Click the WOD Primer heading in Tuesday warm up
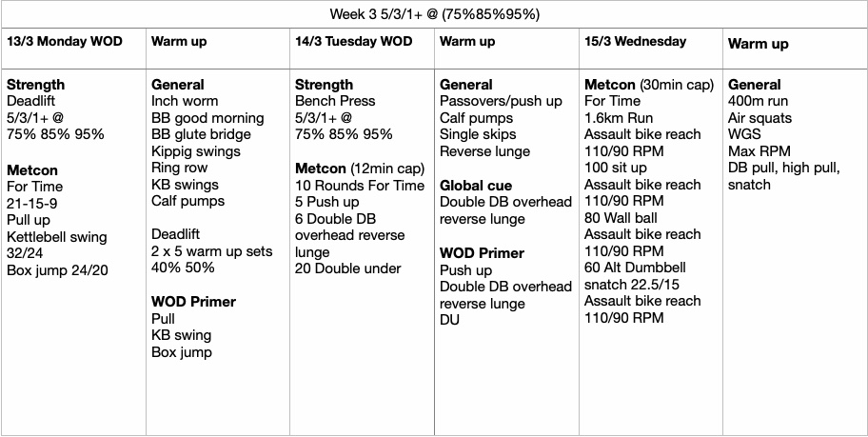 [482, 252]
